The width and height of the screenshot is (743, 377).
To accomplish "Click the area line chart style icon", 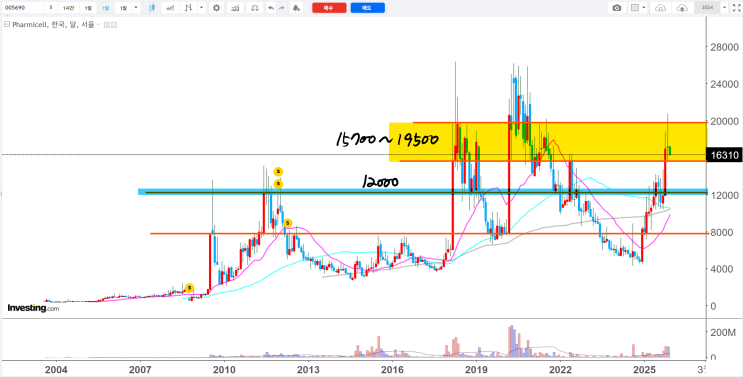I will coord(170,8).
